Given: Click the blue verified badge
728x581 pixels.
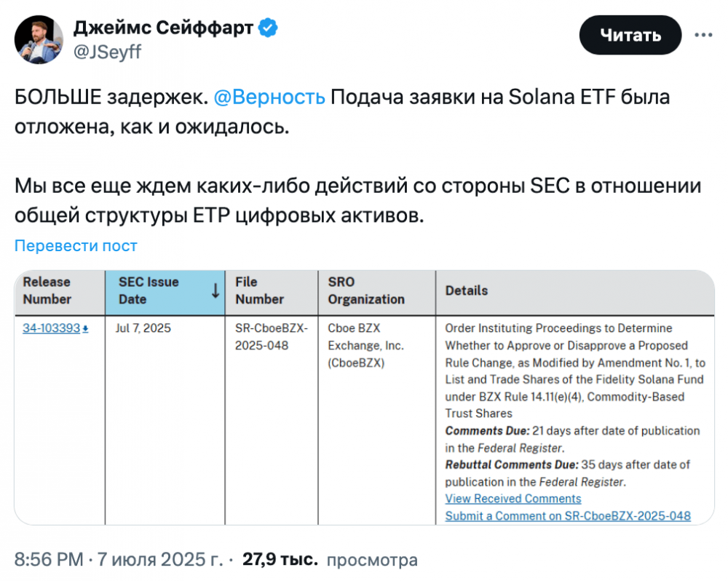Looking at the screenshot, I should [x=268, y=28].
